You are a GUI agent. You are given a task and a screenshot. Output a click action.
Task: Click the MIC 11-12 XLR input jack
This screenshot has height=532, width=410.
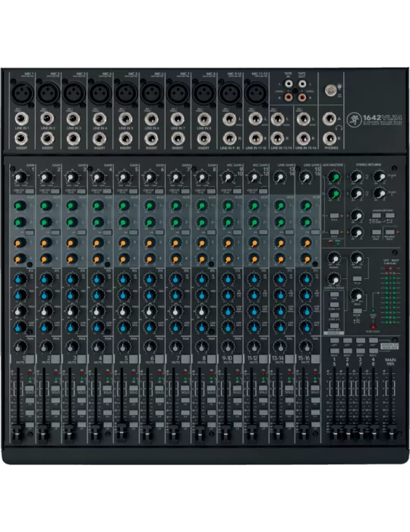point(255,92)
